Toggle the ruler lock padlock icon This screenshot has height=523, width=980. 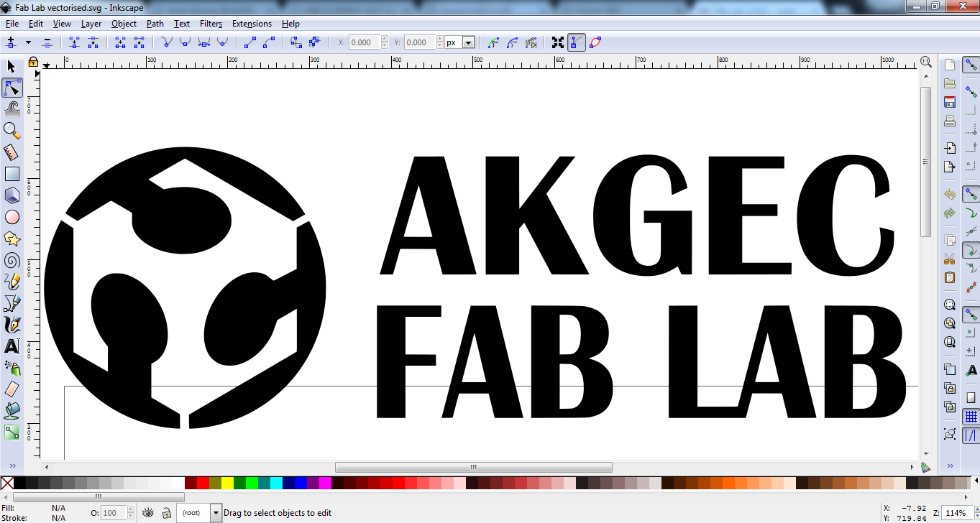click(x=33, y=63)
